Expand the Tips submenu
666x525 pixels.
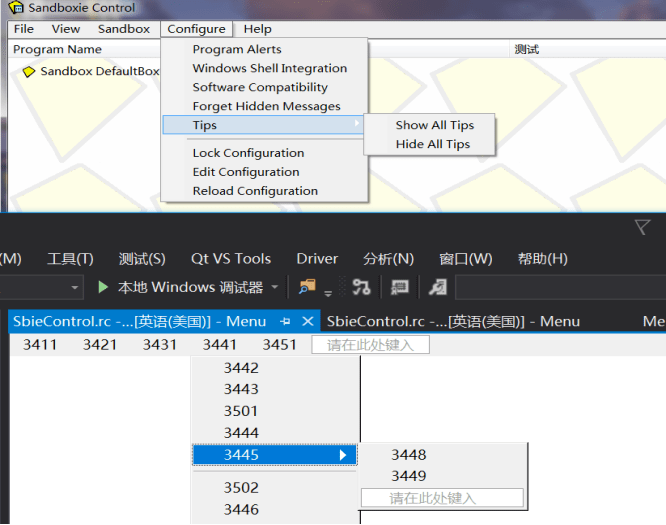pyautogui.click(x=263, y=125)
